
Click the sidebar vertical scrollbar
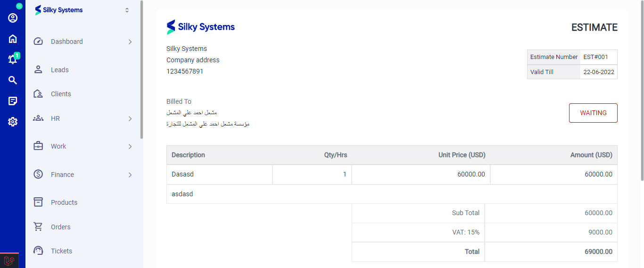coord(141,71)
